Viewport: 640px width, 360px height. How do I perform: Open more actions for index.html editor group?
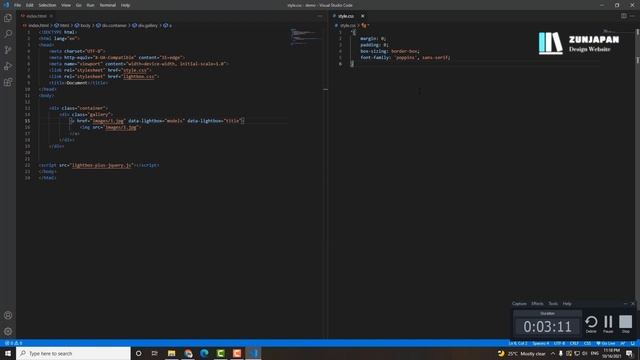point(320,16)
